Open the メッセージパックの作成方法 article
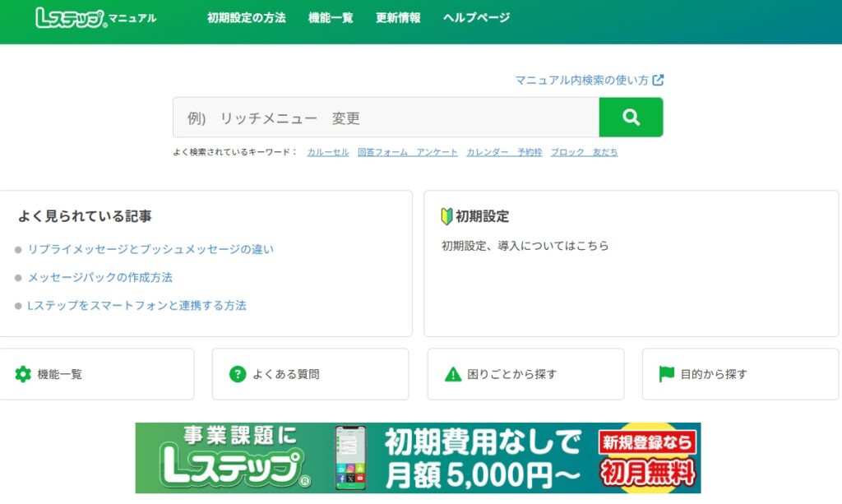 (x=100, y=277)
